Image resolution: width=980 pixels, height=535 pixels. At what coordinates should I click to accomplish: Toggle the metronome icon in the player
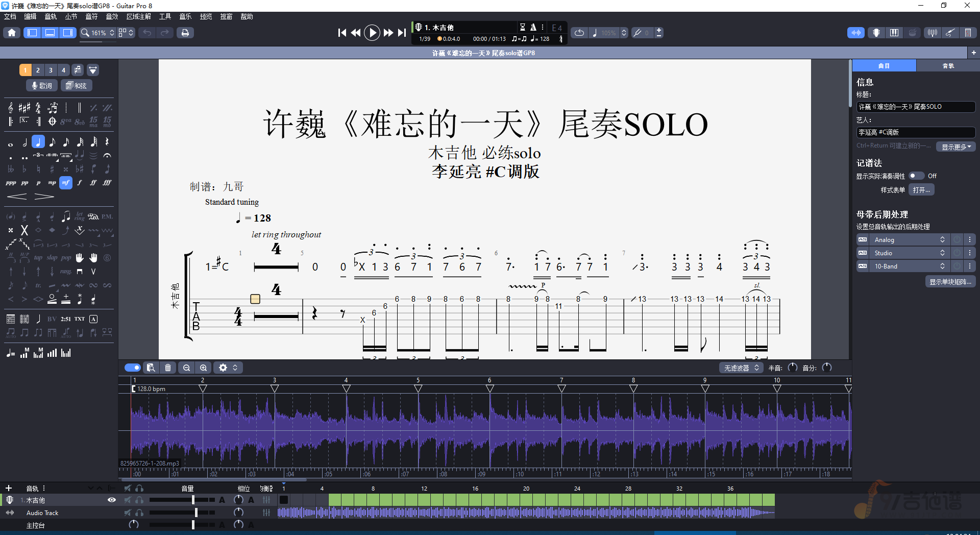pyautogui.click(x=533, y=27)
